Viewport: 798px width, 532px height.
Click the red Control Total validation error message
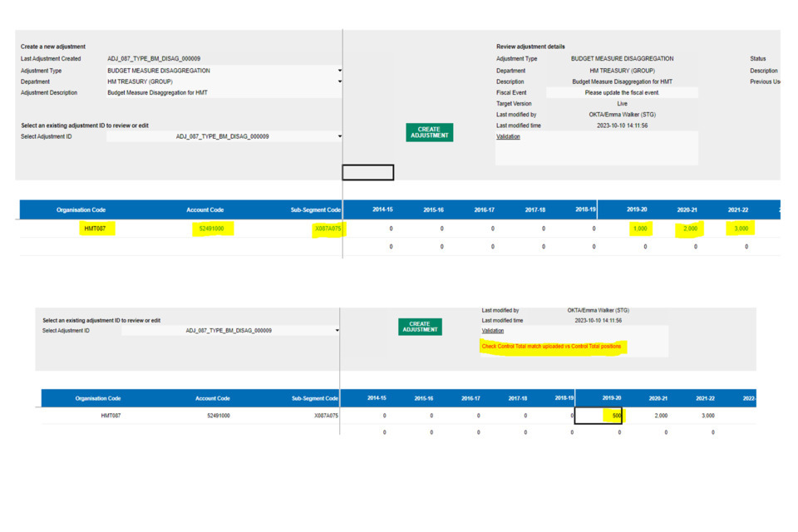pos(551,347)
